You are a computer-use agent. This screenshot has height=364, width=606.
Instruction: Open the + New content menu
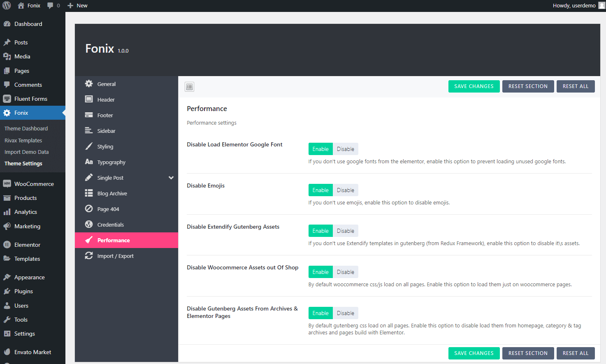(77, 6)
